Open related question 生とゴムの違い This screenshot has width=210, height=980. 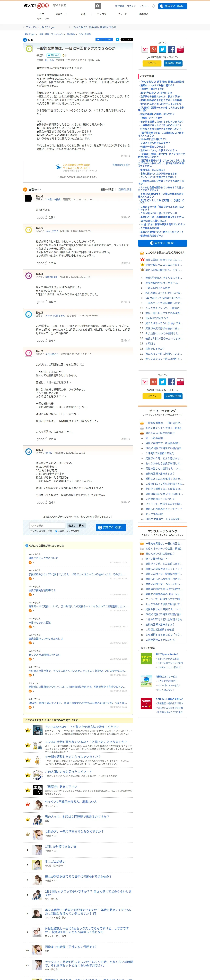(x=55, y=862)
